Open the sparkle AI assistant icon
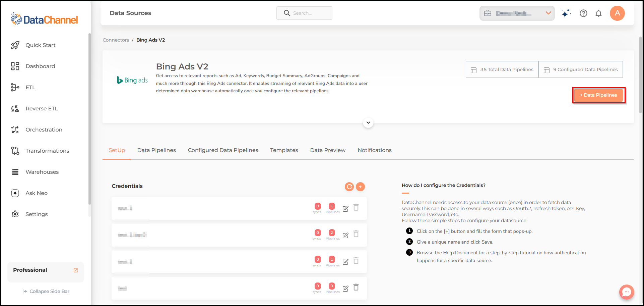Viewport: 644px width, 306px height. 566,13
